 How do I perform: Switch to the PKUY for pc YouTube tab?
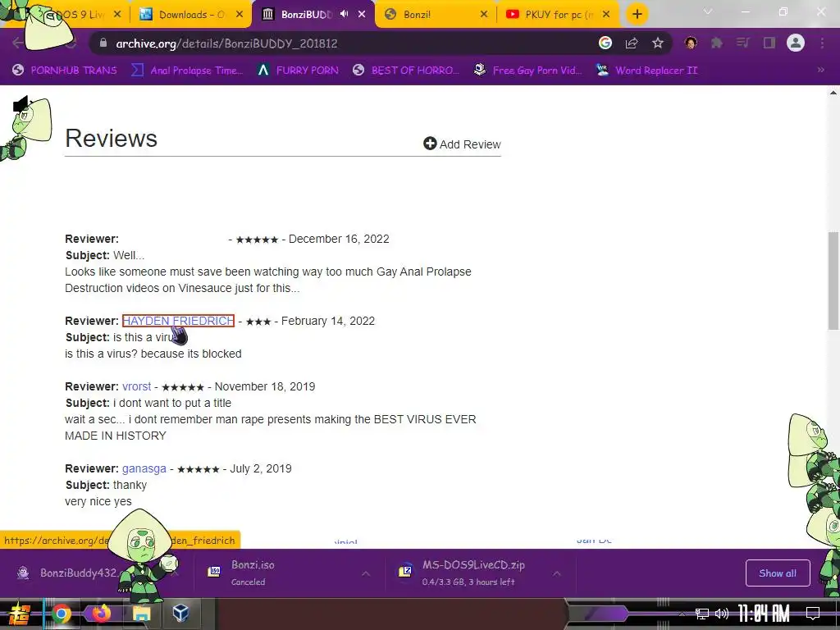[x=557, y=15]
